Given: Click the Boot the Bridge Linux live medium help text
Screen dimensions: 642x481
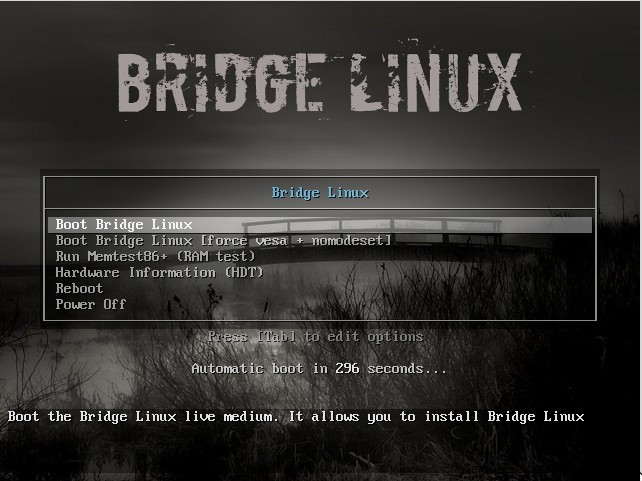Looking at the screenshot, I should (x=296, y=417).
